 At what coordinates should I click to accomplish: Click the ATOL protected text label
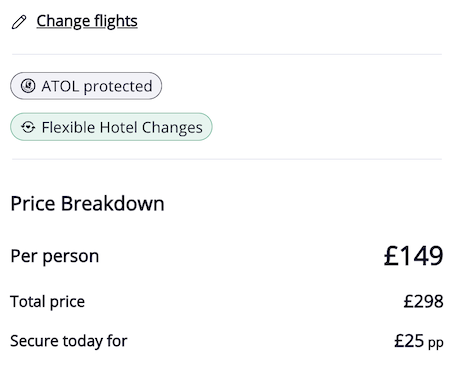(97, 86)
